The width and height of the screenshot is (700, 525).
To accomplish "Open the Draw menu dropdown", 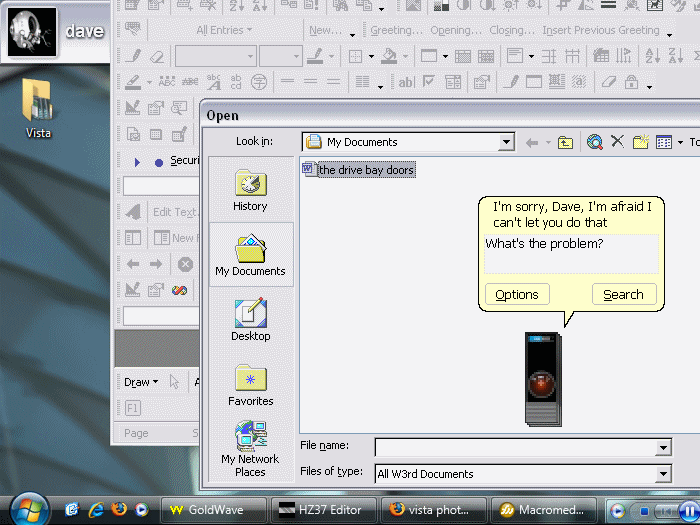I will coord(141,382).
